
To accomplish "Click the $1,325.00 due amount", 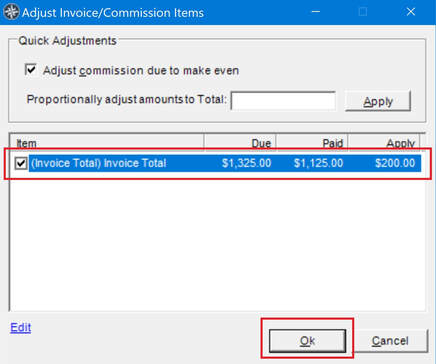I will [247, 163].
